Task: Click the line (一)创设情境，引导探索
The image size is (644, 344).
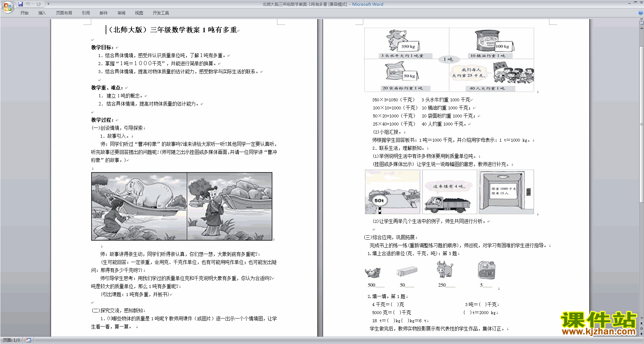Action: [117, 128]
